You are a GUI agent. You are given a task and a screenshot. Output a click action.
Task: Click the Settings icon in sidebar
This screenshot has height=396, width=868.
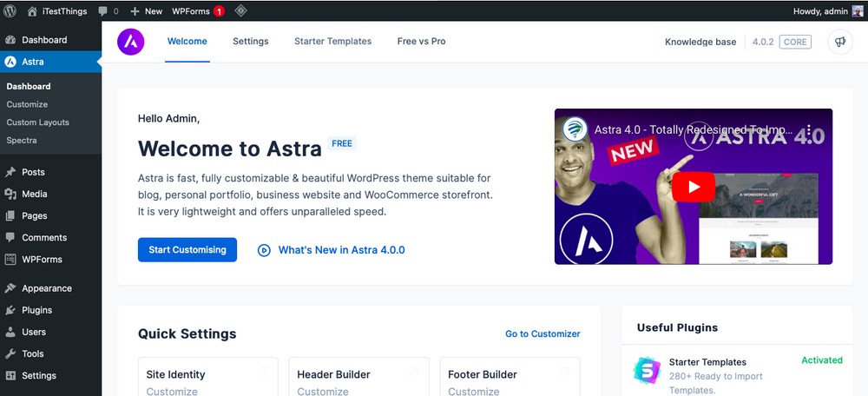[10, 375]
